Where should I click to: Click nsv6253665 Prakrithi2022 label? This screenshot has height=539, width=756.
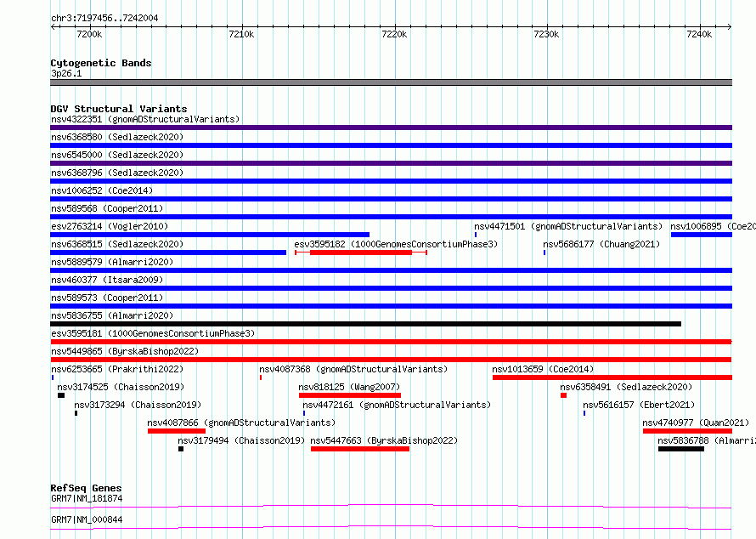[x=117, y=369]
